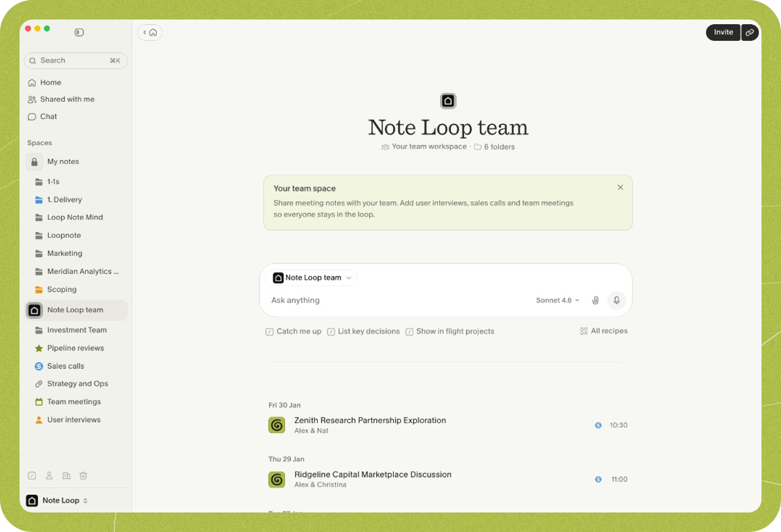Toggle the sidebar panel icon
The width and height of the screenshot is (781, 532).
[79, 32]
